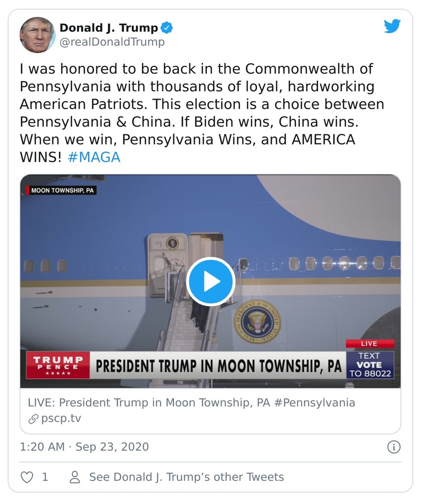
Task: Click the Twitter bird logo
Action: pos(392,25)
